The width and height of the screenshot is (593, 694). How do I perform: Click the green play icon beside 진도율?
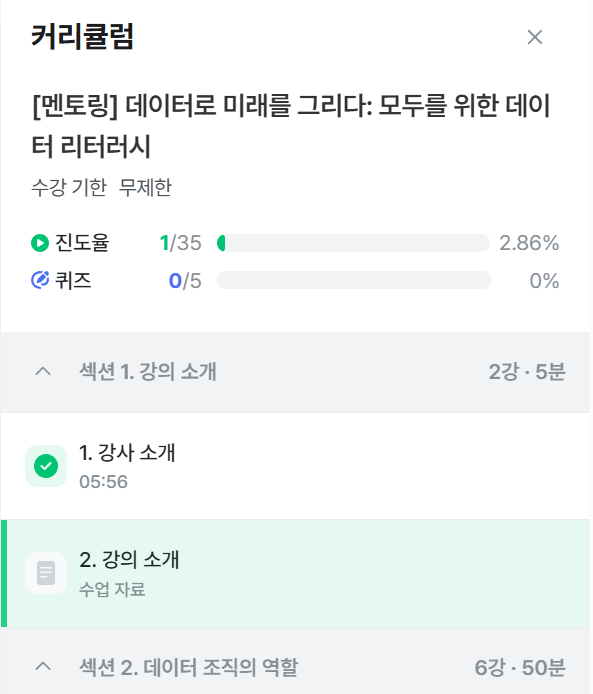tap(40, 243)
